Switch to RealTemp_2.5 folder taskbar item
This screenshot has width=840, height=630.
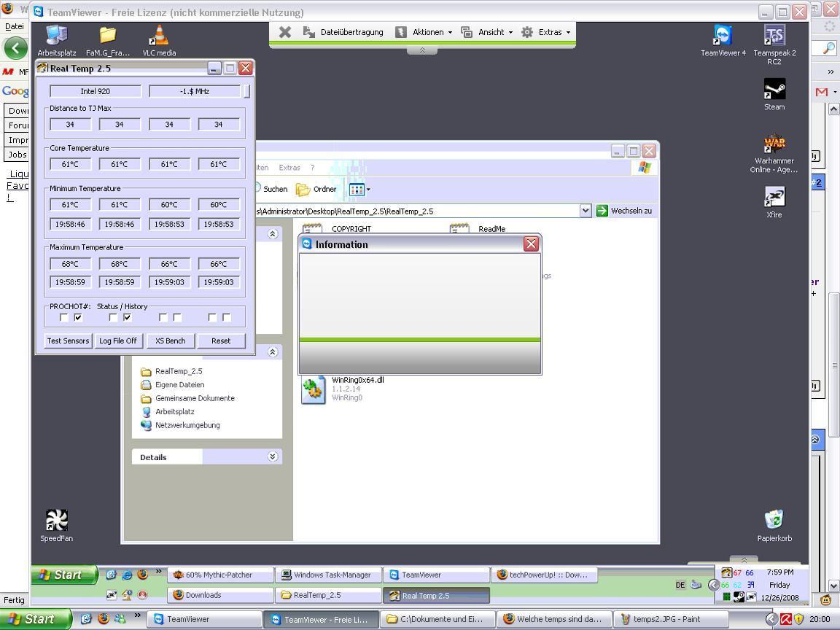coord(328,595)
